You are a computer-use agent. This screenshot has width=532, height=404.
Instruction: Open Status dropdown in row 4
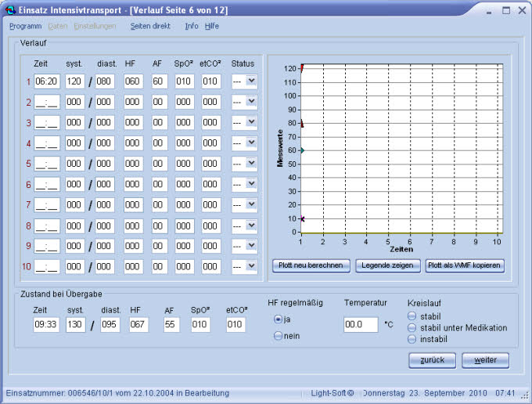coord(251,143)
